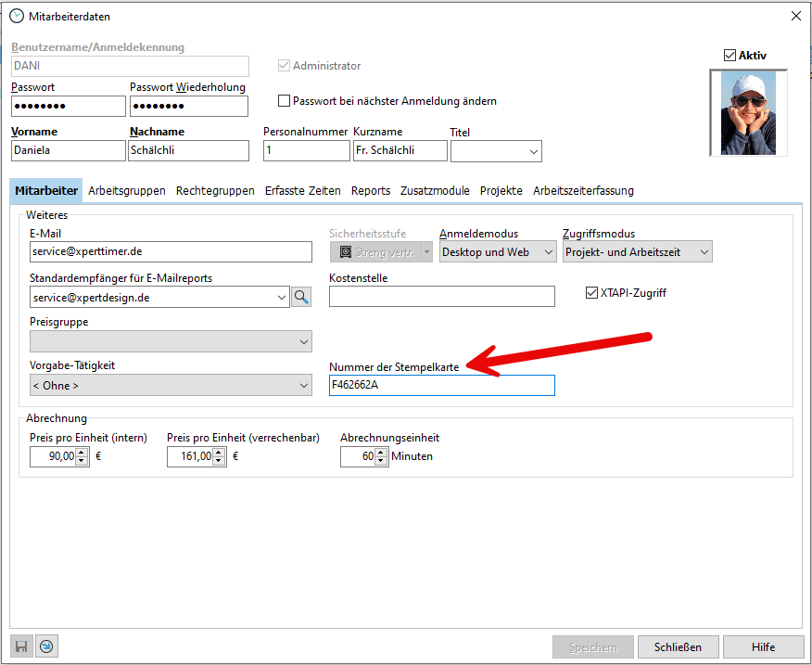Uncheck the XTAPI-Zugriff checkbox
The width and height of the screenshot is (812, 665).
(592, 293)
